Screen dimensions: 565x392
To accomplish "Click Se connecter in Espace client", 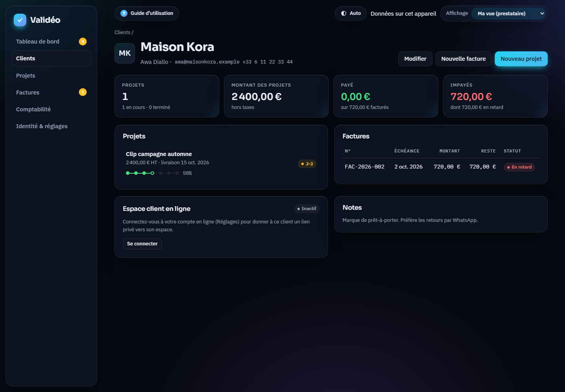I will point(142,244).
